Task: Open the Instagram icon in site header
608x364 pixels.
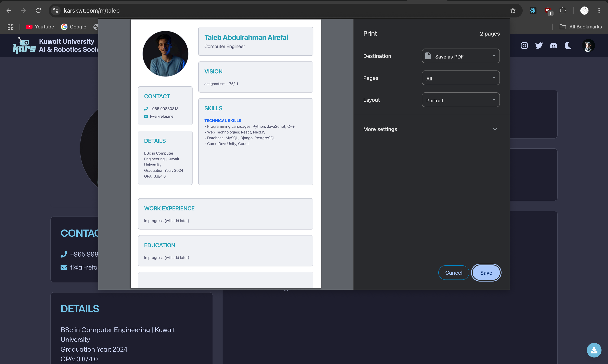Action: pyautogui.click(x=524, y=45)
